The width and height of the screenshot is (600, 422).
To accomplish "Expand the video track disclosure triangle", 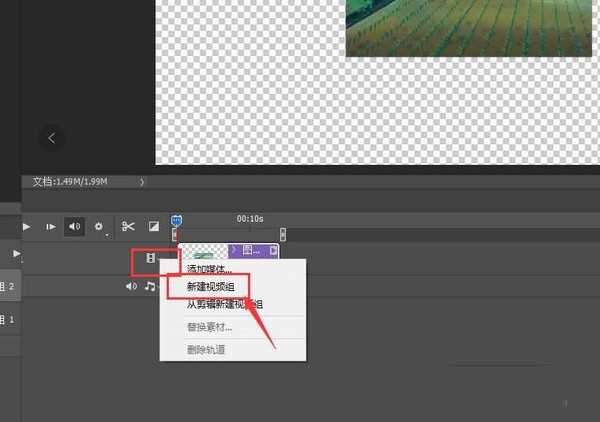I will click(15, 254).
